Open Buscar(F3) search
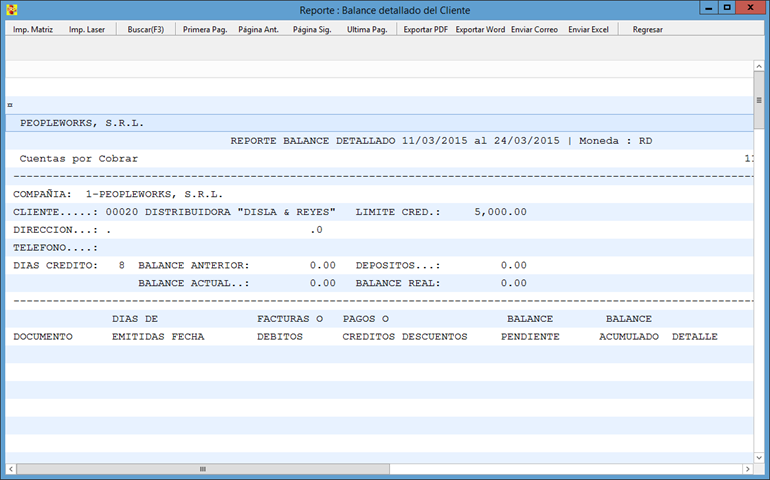 146,30
